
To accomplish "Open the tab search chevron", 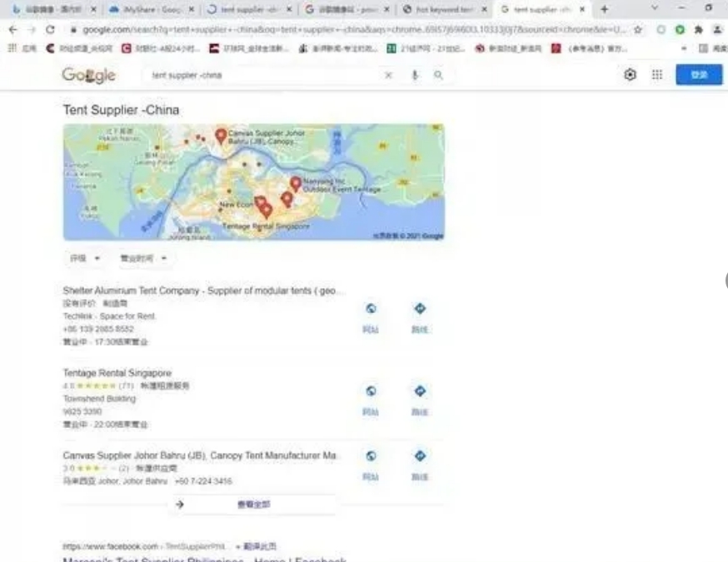I will coord(654,8).
